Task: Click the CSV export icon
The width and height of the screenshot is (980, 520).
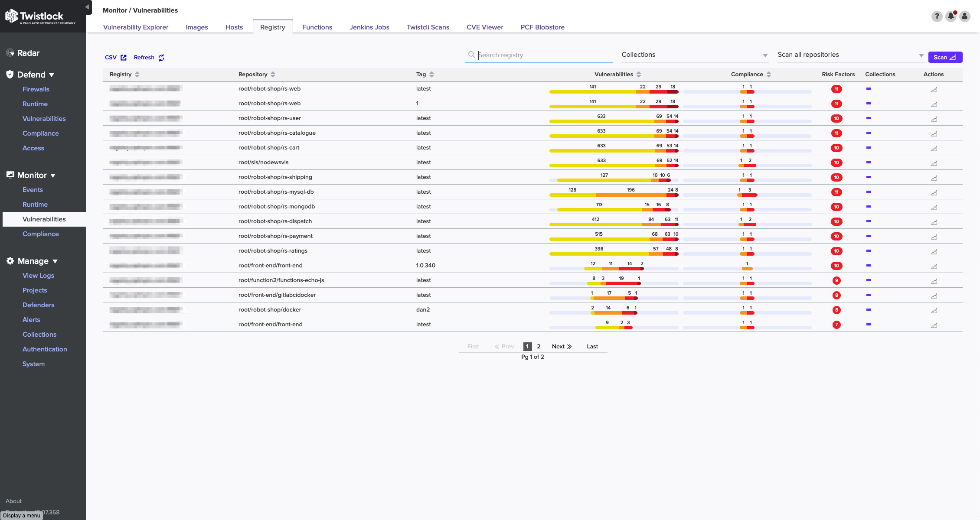Action: coord(124,58)
